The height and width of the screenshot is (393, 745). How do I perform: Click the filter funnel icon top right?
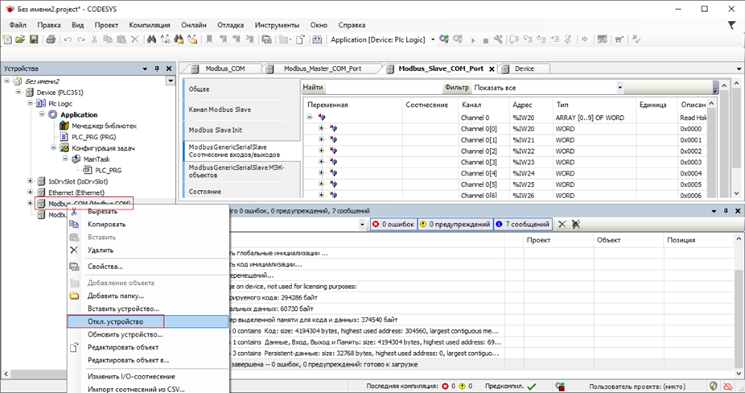pos(732,25)
